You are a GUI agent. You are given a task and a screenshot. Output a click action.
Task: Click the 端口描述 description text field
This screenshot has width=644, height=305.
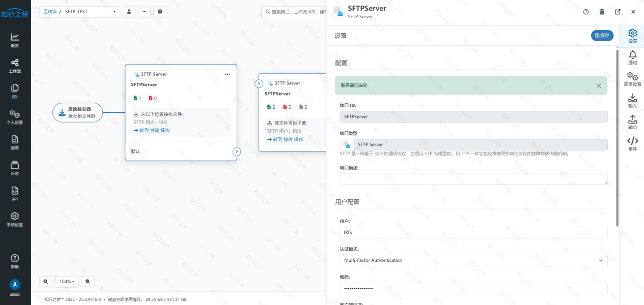473,179
